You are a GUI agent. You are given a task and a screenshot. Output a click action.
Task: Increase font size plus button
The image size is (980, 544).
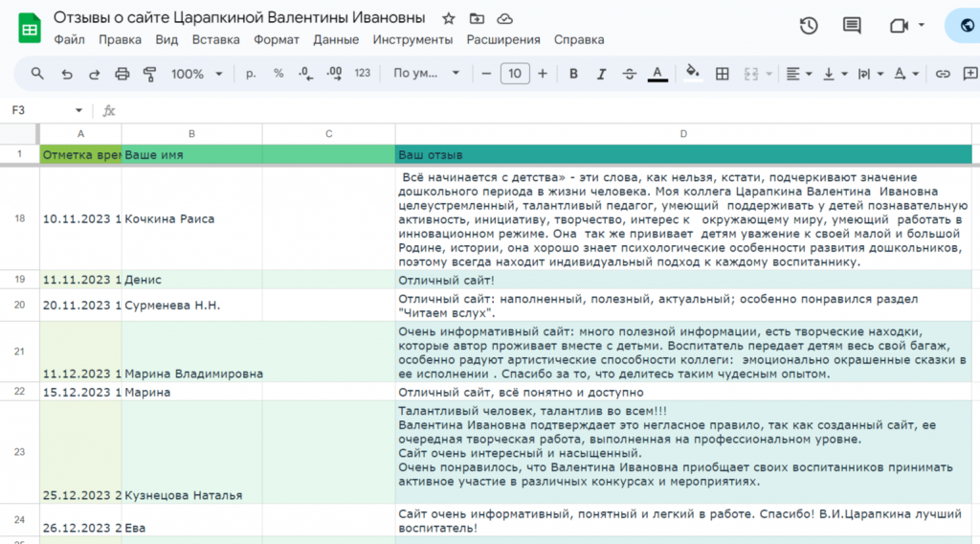coord(543,74)
